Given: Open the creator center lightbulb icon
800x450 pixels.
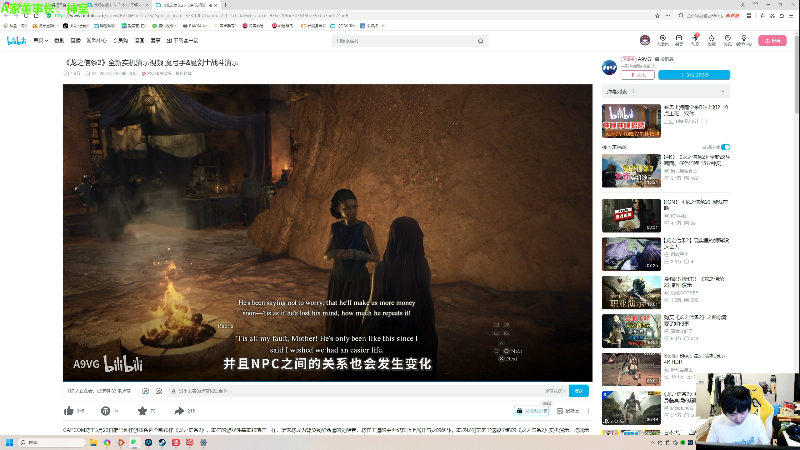Looking at the screenshot, I should [x=744, y=40].
